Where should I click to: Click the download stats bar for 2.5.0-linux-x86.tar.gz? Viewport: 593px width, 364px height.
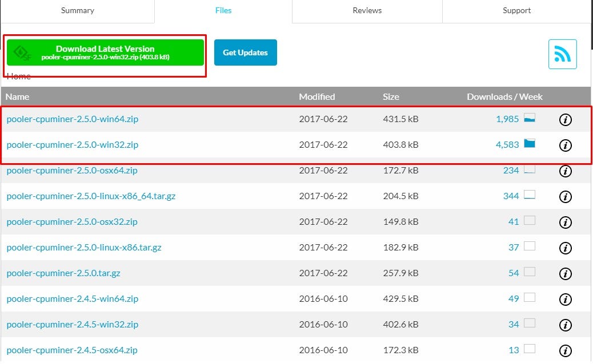[x=530, y=246]
